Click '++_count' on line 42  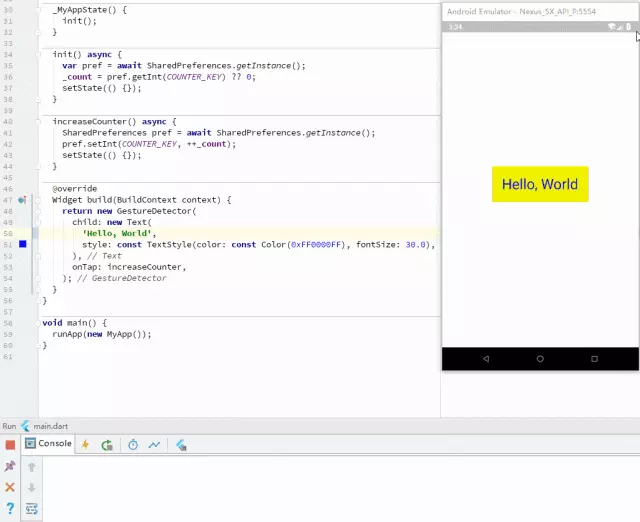207,144
